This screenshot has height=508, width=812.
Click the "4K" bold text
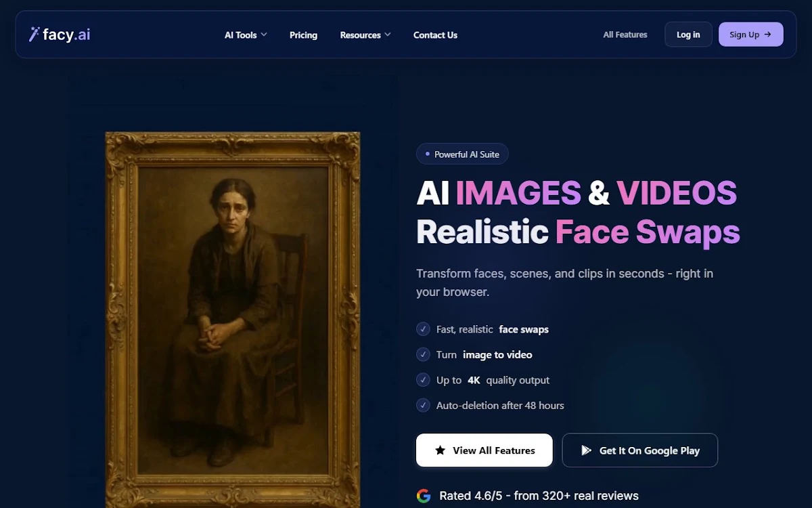(474, 381)
